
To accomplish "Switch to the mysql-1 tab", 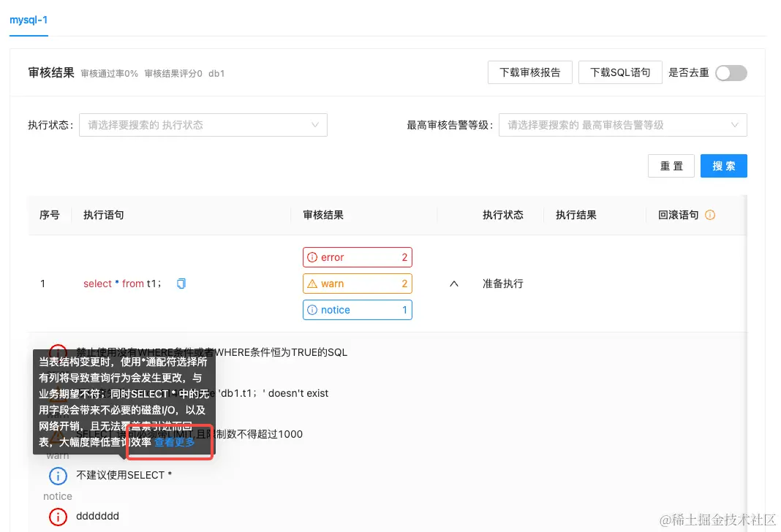I will (29, 20).
